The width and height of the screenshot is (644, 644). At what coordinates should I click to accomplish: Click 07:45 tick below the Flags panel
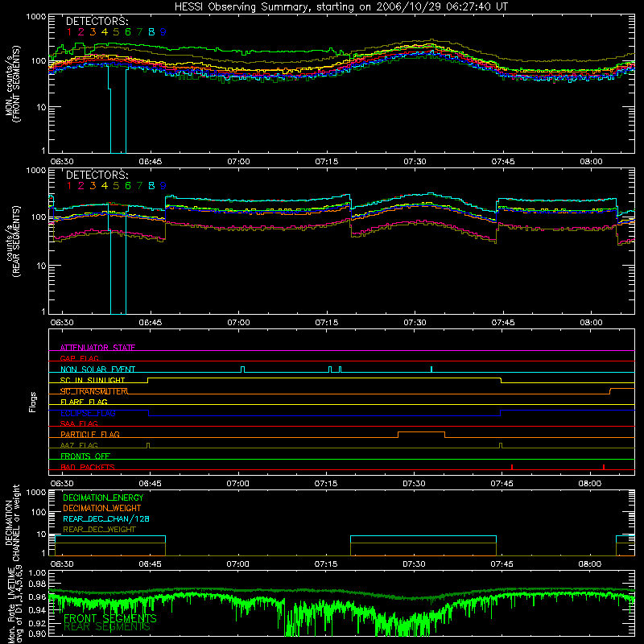pos(502,484)
